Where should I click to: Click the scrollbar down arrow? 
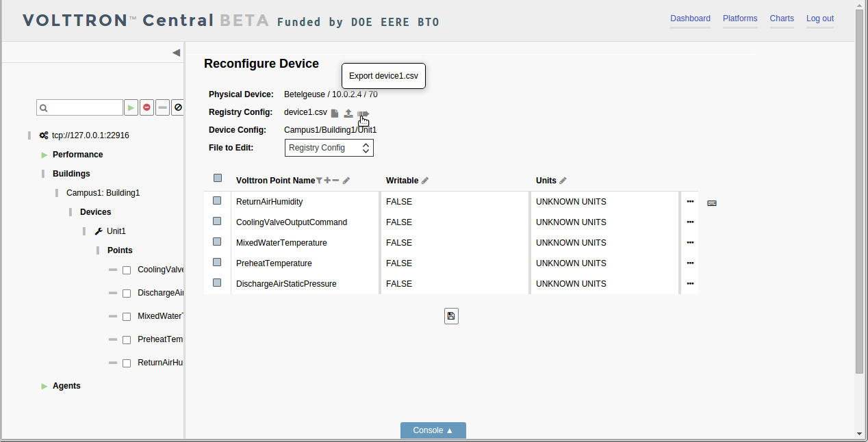coord(860,434)
